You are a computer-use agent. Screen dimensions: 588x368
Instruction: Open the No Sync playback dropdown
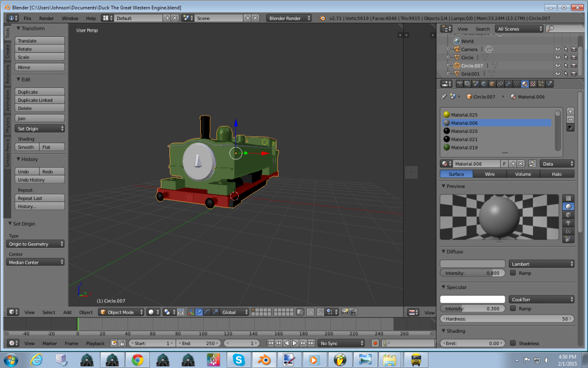click(x=341, y=343)
